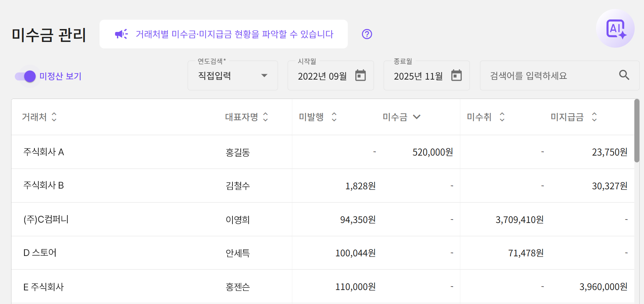Sort by 미수취 column arrows
The height and width of the screenshot is (304, 644).
pyautogui.click(x=502, y=117)
